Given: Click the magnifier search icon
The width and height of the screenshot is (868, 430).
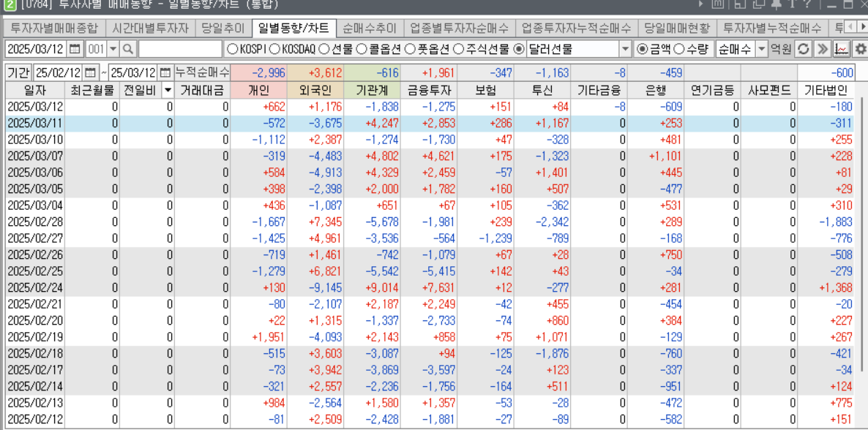Looking at the screenshot, I should 128,50.
